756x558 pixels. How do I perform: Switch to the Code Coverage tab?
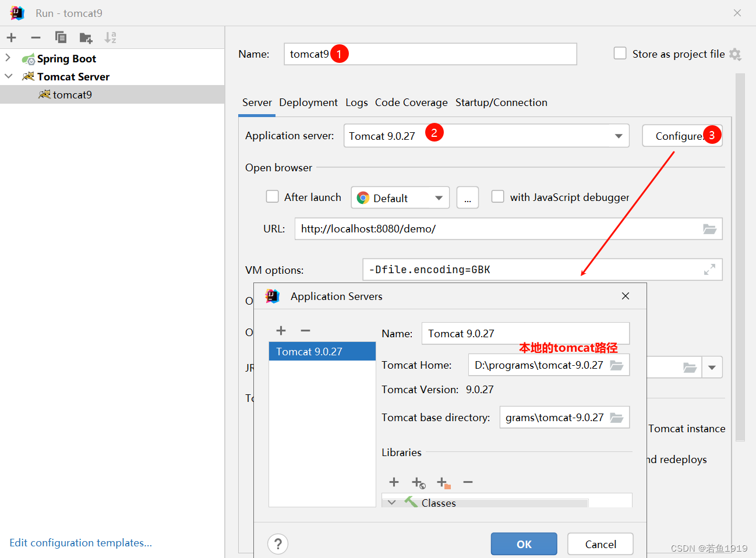[411, 103]
